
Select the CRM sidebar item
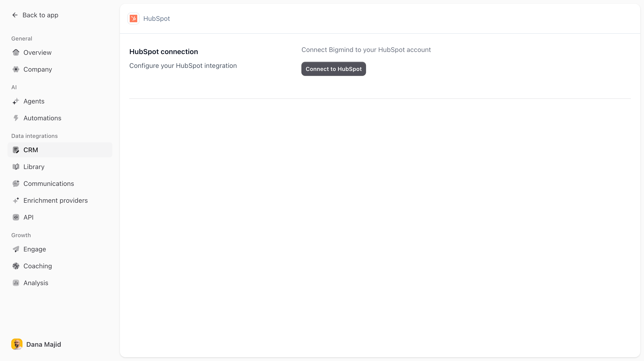tap(60, 150)
